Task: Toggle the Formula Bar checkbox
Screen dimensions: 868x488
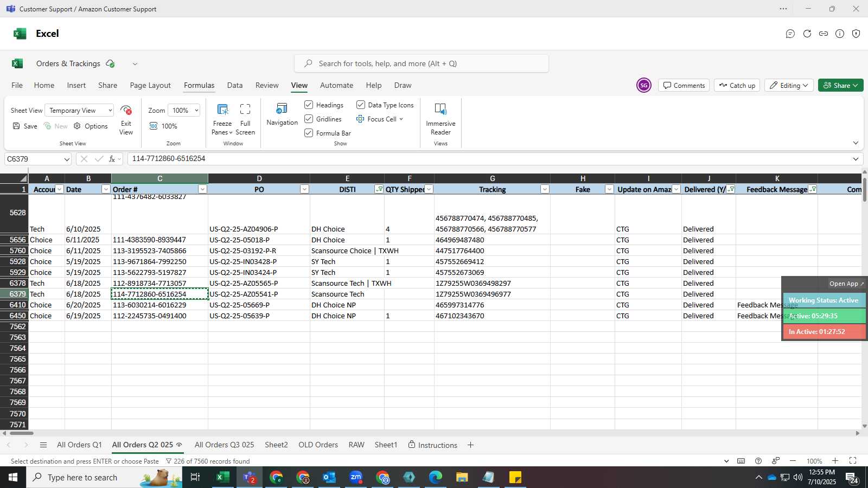Action: [x=309, y=133]
